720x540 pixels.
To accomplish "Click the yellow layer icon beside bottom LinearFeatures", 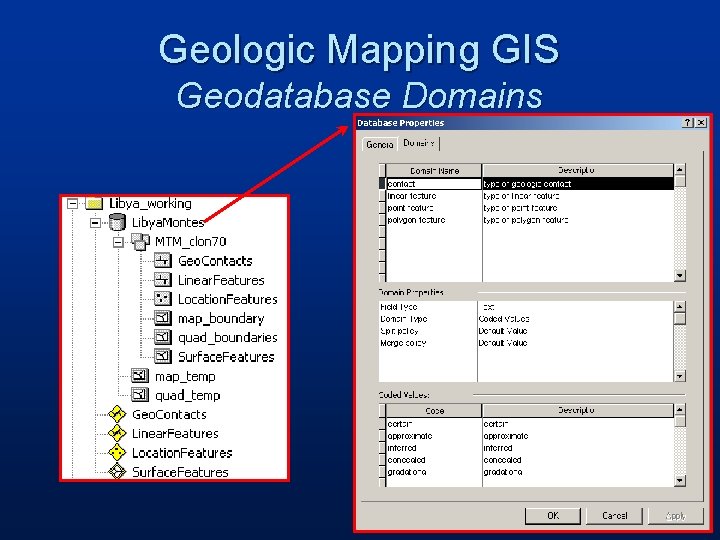I will 117,433.
